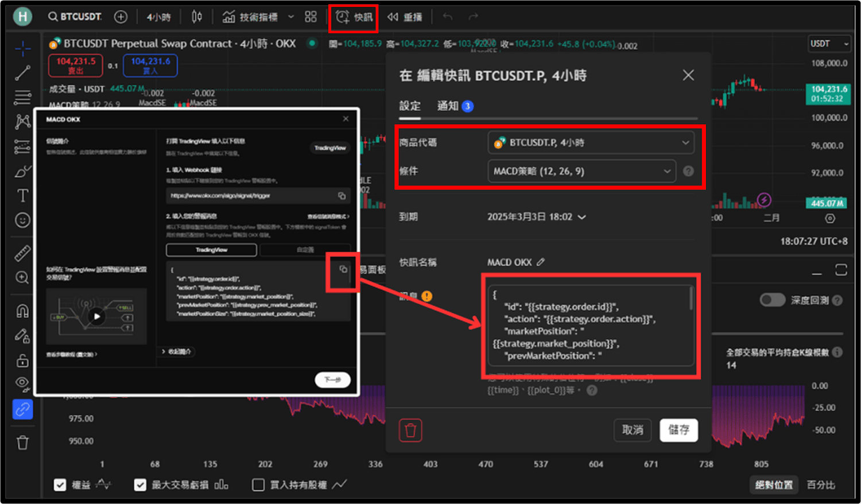861x504 pixels.
Task: Select the zoom in tool
Action: pos(22,278)
